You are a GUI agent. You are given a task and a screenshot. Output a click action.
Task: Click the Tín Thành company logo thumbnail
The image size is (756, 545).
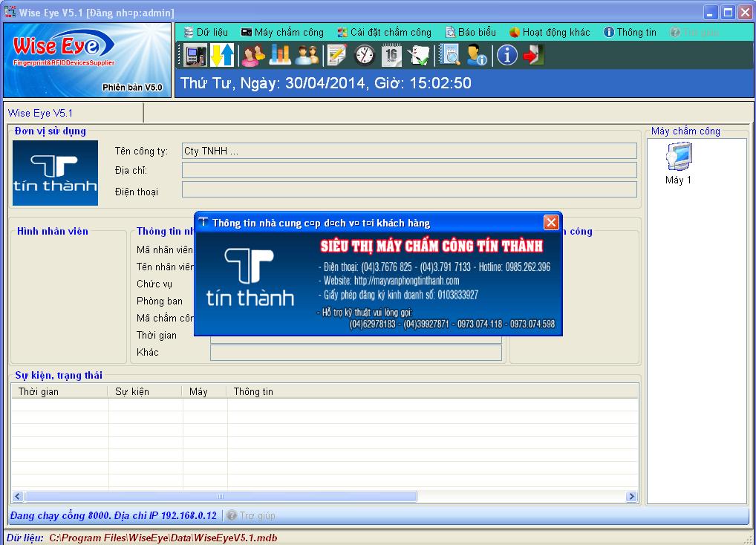coord(56,173)
